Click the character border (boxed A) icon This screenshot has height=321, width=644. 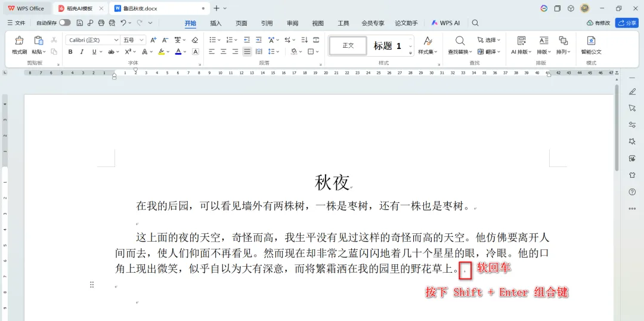196,52
